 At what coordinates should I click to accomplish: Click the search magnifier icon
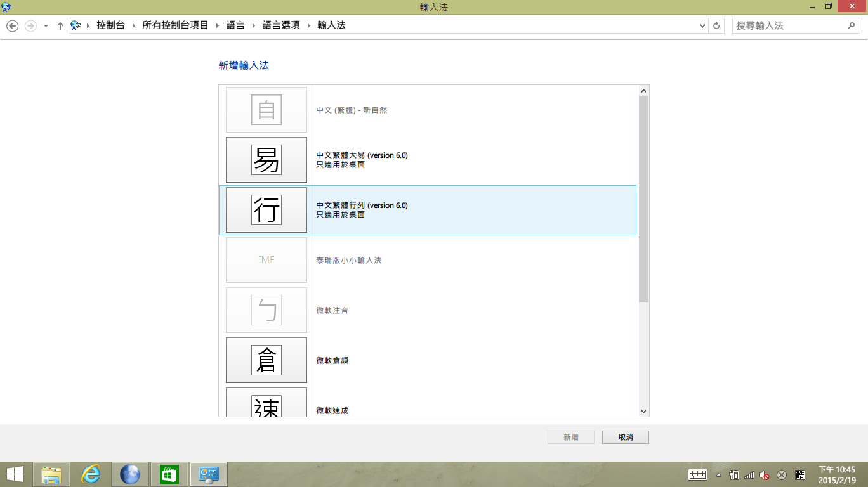tap(851, 26)
